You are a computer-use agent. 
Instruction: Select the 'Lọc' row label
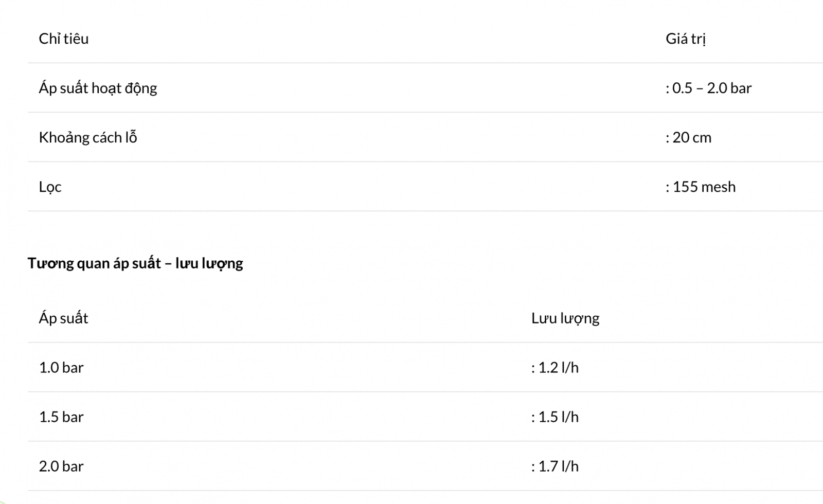[x=50, y=187]
